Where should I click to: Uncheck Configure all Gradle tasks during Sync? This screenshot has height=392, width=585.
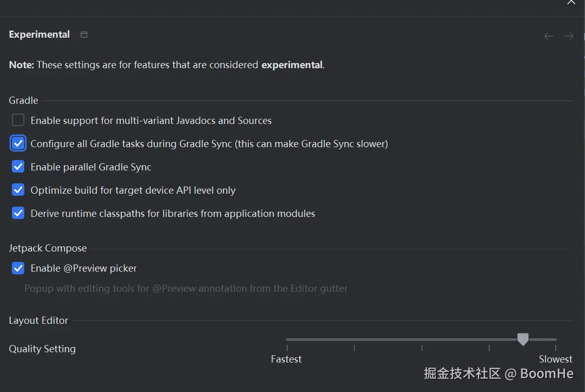18,144
